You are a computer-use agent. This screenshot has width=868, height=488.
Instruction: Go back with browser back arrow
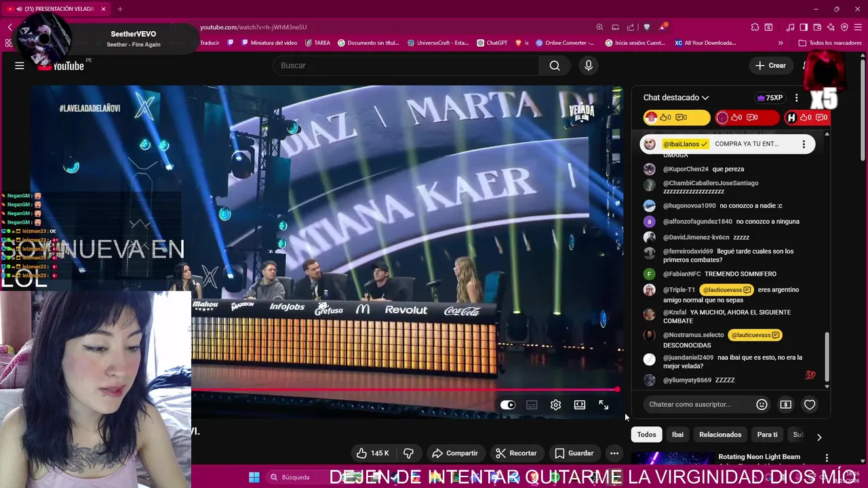[9, 27]
